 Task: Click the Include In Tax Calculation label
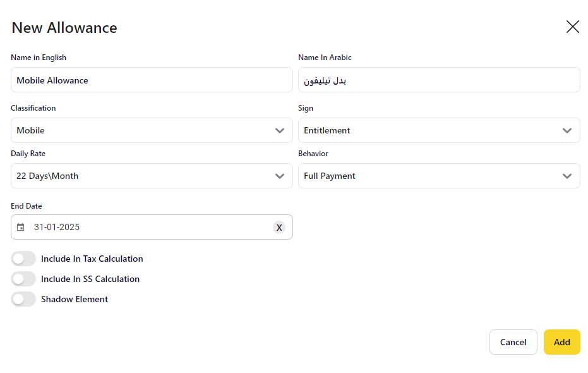tap(92, 259)
